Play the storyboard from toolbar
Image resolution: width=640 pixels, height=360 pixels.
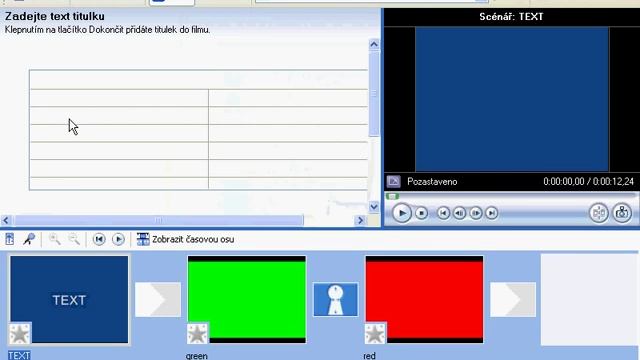(118, 239)
